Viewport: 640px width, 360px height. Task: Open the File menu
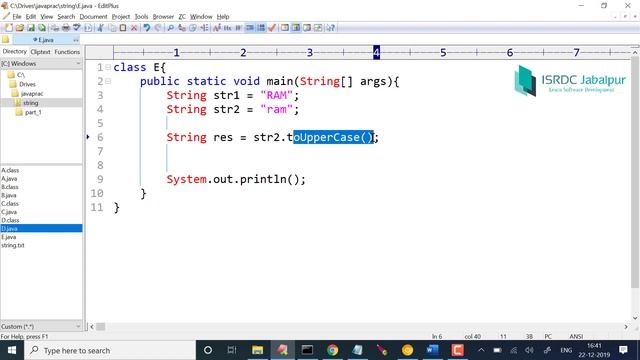coord(17,17)
